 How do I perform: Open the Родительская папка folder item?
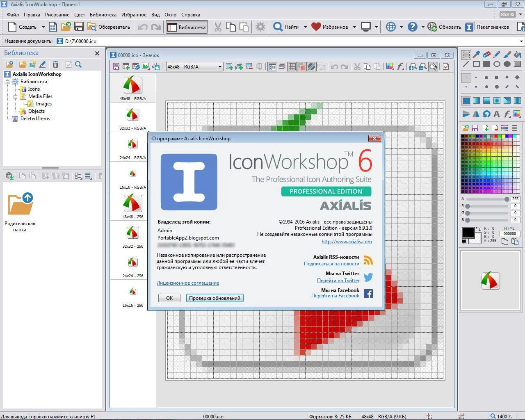(x=20, y=212)
